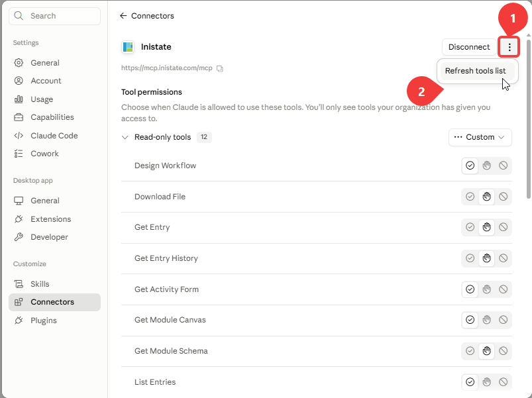
Task: Block the List Entries tool
Action: 503,382
